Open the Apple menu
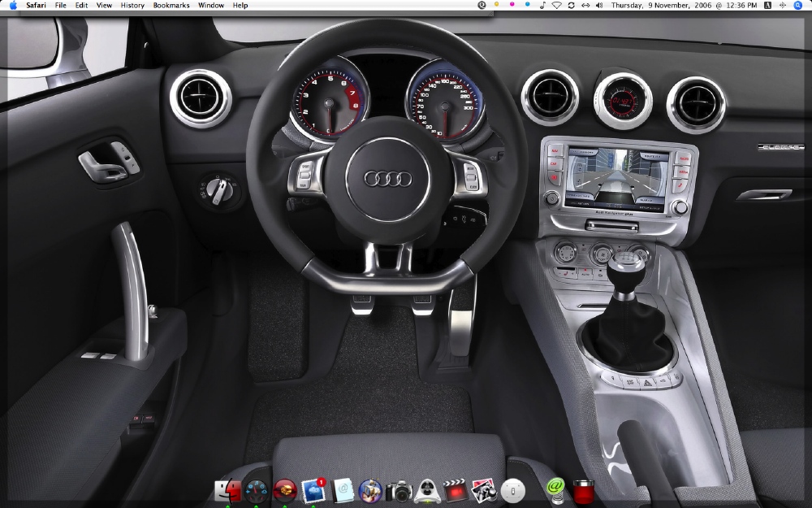The width and height of the screenshot is (812, 508). (x=13, y=5)
